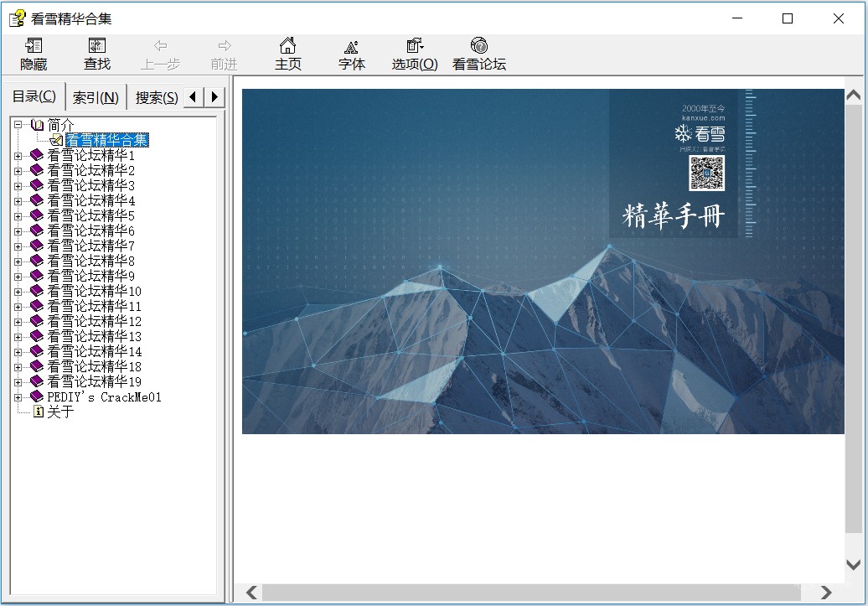Screen dimensions: 868x606
Task: Switch to the 目录(C) tab
Action: pyautogui.click(x=34, y=96)
